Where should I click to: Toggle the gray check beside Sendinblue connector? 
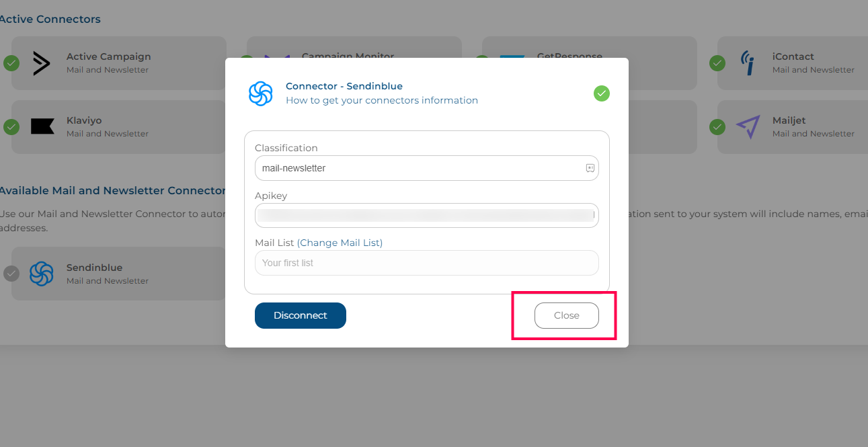point(11,274)
